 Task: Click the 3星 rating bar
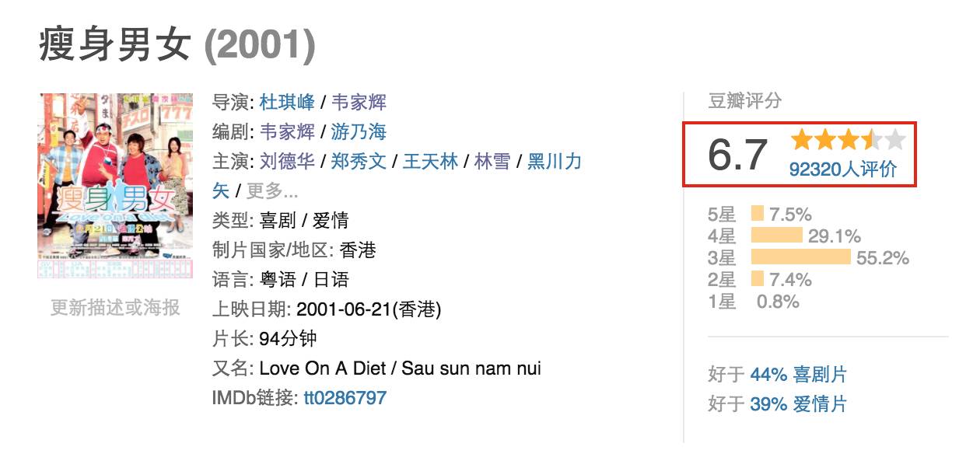click(x=801, y=257)
